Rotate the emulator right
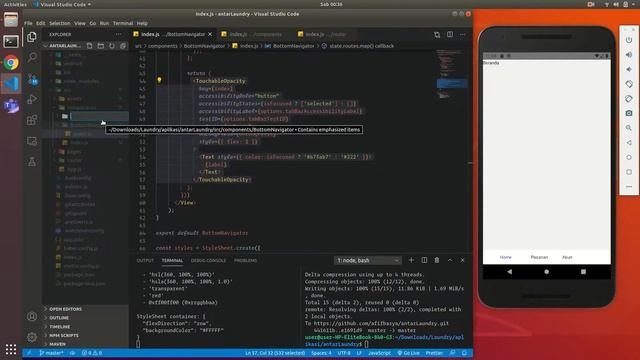 pos(629,99)
